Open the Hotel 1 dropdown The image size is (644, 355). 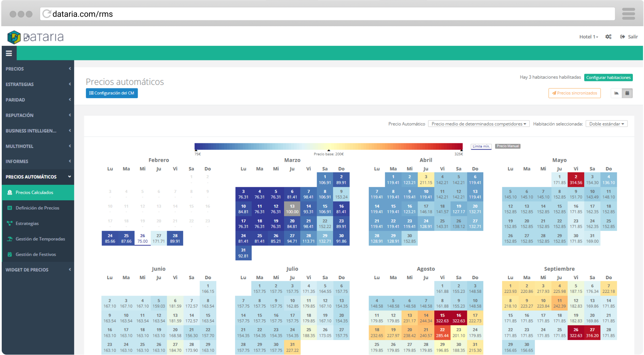(x=588, y=37)
